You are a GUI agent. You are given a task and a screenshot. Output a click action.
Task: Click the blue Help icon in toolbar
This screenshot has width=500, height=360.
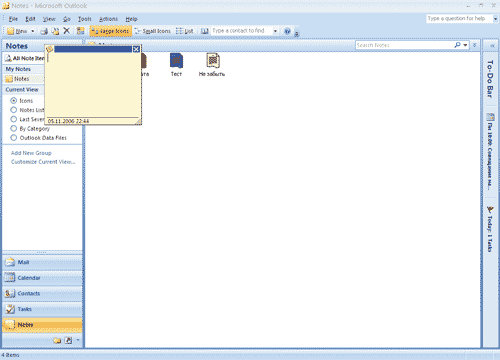287,31
